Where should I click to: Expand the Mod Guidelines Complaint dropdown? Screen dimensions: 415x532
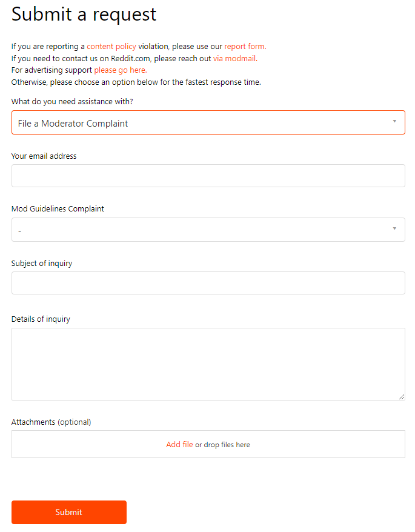(x=200, y=230)
